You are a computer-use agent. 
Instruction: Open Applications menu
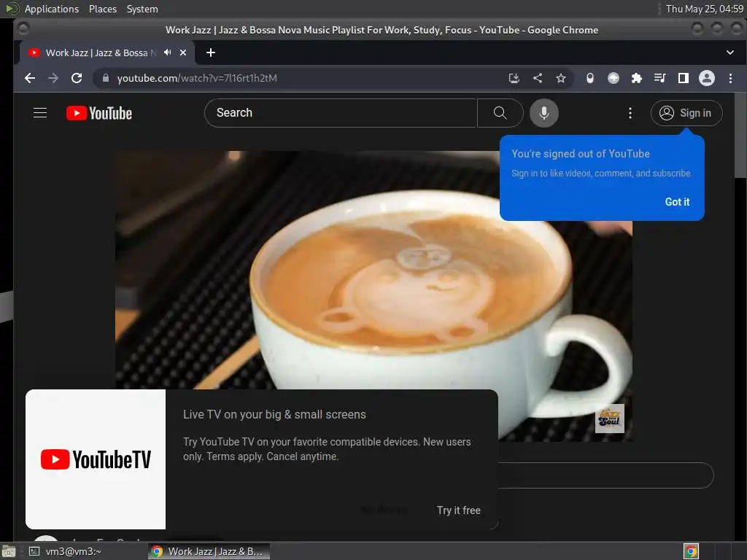[x=52, y=9]
